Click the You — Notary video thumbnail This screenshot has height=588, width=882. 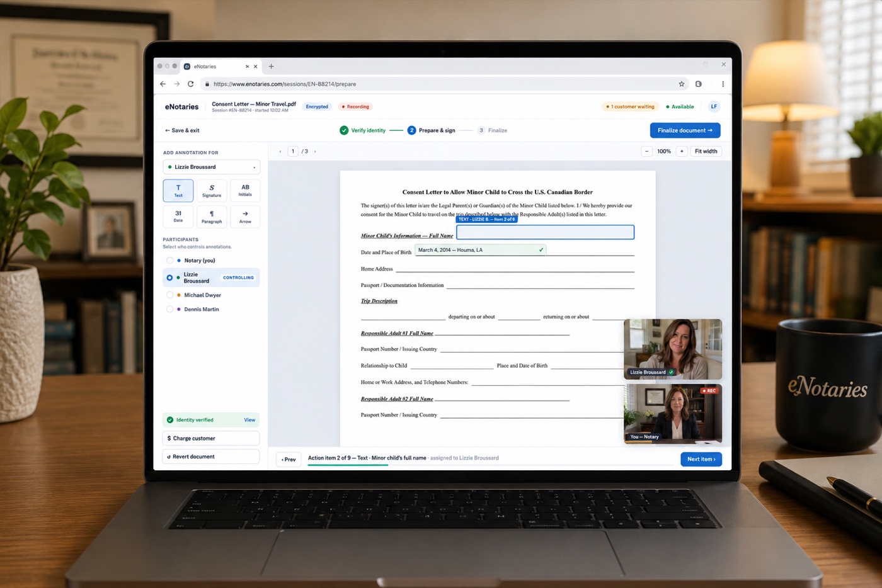click(673, 413)
